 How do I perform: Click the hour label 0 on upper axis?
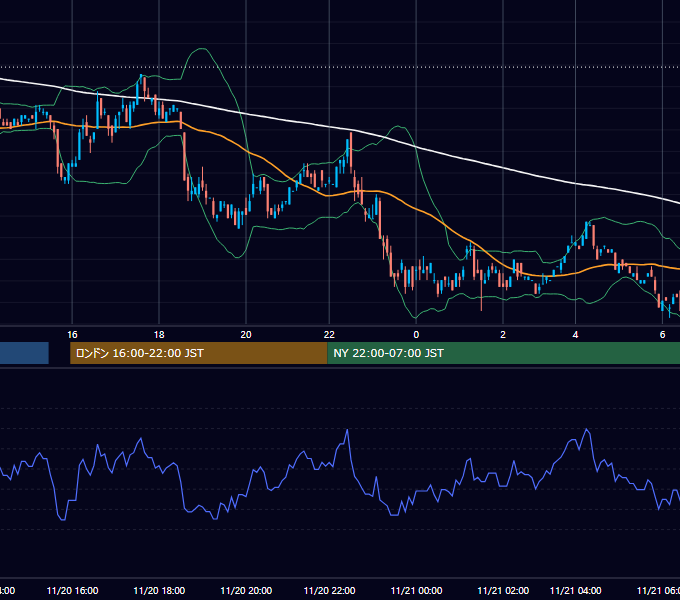point(416,334)
